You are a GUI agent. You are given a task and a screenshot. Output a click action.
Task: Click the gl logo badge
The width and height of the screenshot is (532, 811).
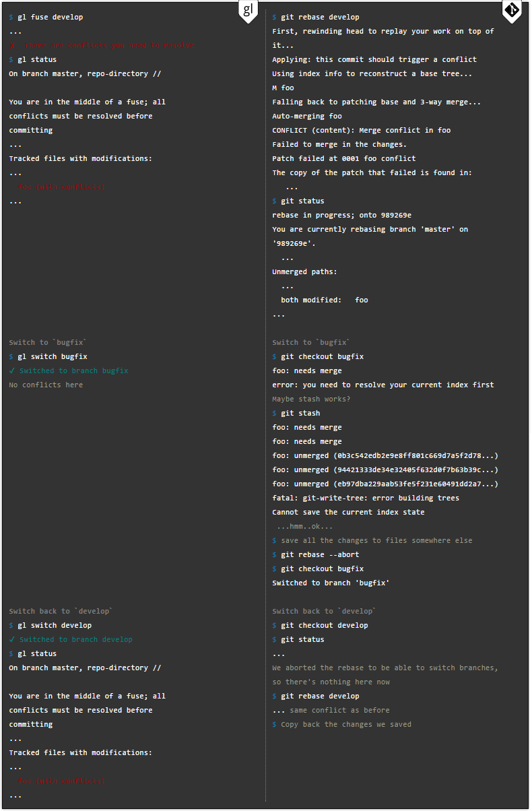pos(248,9)
